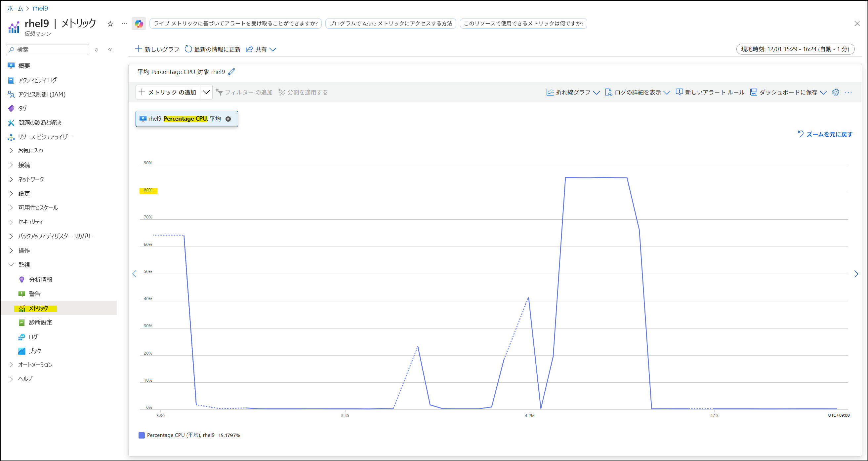
Task: Click the ホーム breadcrumb link
Action: (15, 8)
